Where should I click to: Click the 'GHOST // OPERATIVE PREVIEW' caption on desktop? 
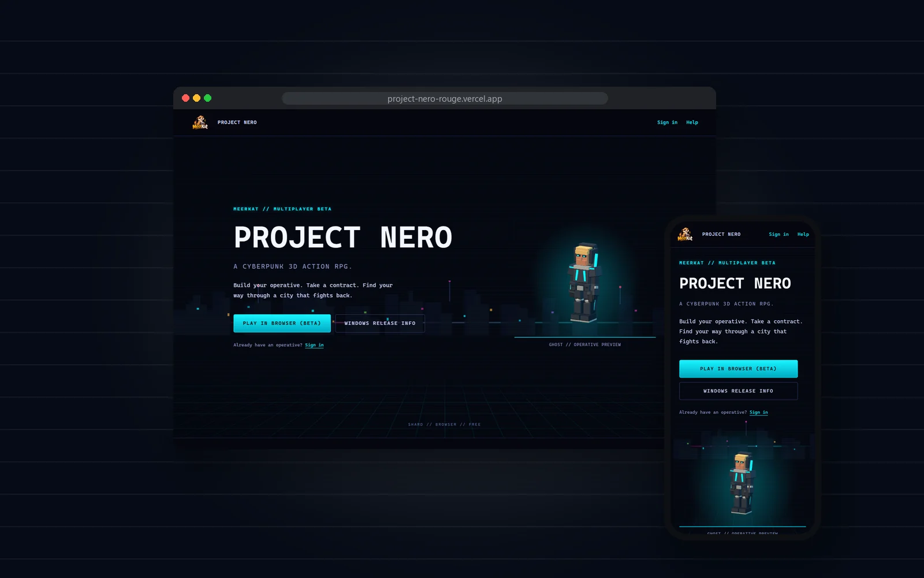click(584, 344)
